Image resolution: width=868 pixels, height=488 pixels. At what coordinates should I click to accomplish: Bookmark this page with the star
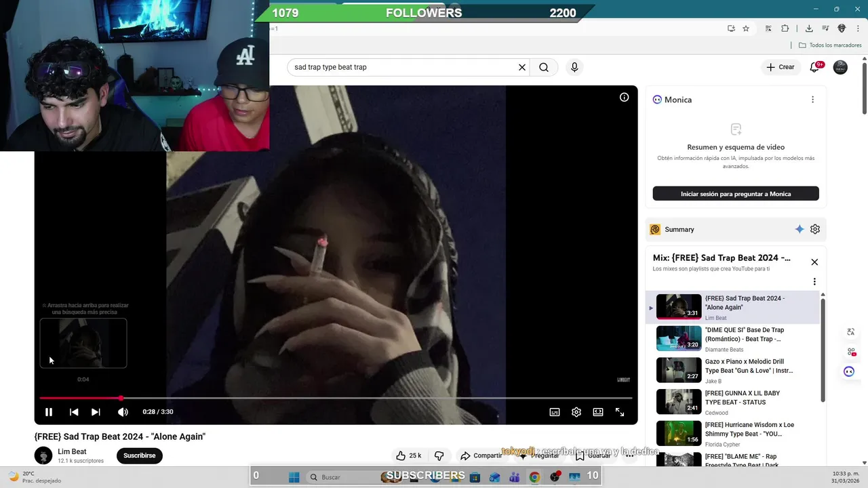coord(746,28)
